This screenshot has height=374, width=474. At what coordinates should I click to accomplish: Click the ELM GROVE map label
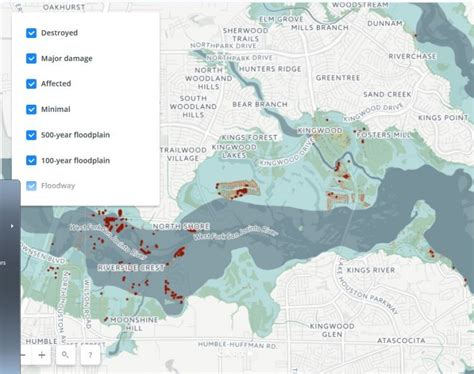point(281,19)
